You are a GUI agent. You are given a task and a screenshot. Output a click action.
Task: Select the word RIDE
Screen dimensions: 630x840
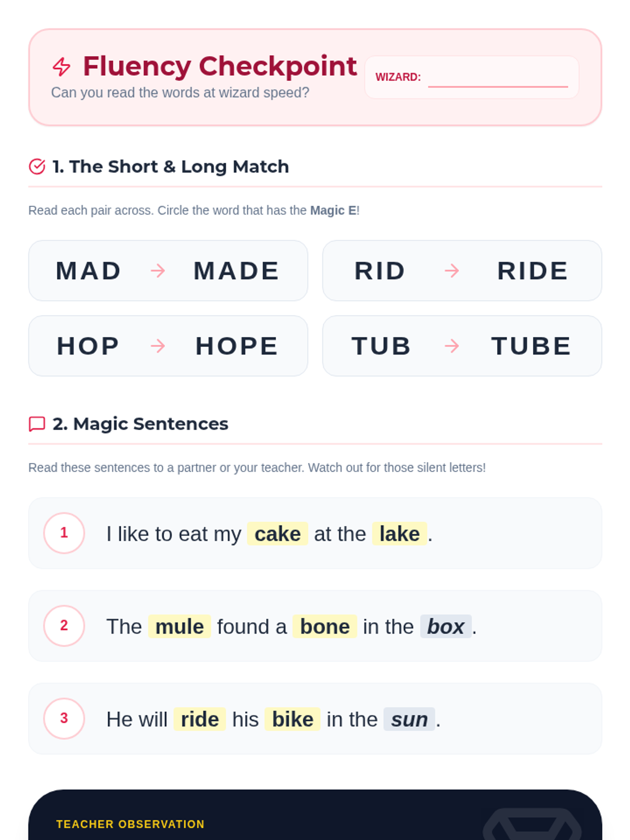(x=533, y=271)
